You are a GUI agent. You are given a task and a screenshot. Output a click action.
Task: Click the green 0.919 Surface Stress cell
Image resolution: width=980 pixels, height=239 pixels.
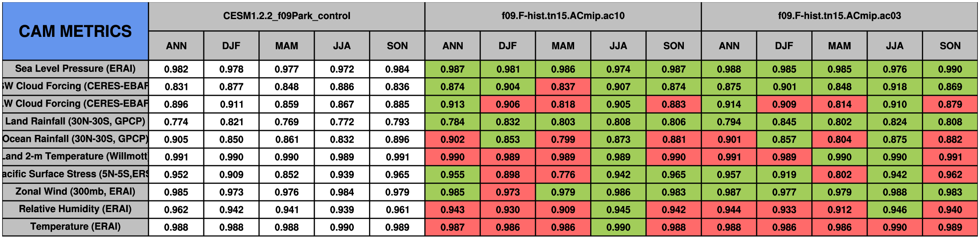784,174
